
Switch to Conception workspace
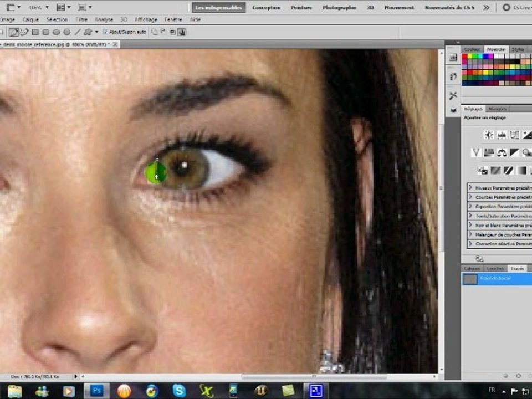(x=267, y=7)
